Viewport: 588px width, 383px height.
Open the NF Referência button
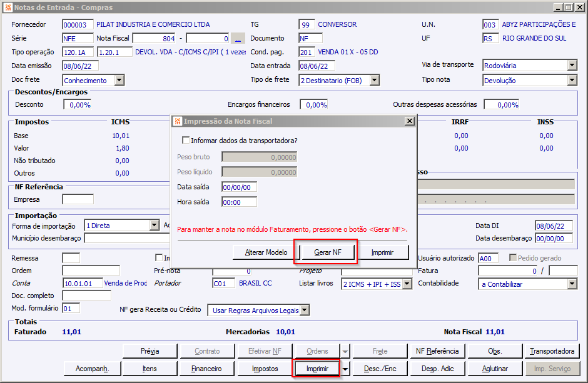(x=437, y=351)
